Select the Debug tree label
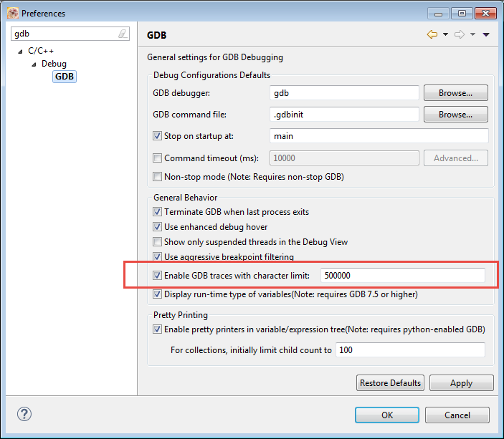Image resolution: width=504 pixels, height=439 pixels. point(54,64)
